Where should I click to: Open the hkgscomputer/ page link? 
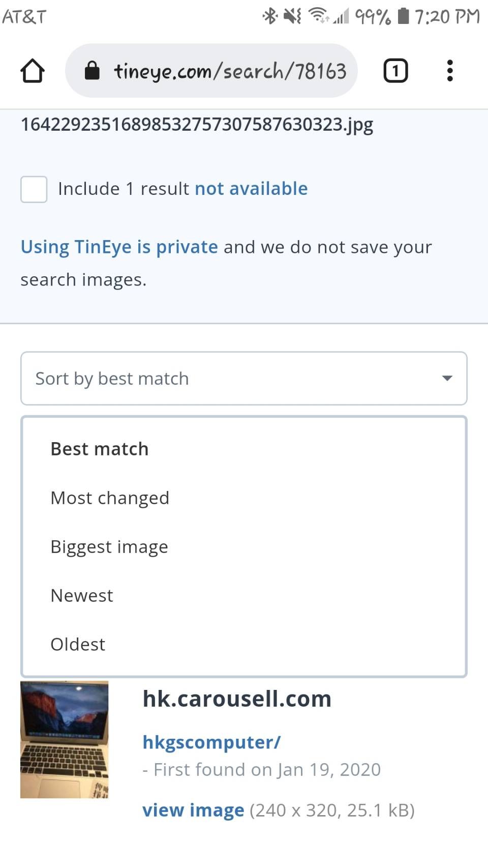click(x=211, y=742)
